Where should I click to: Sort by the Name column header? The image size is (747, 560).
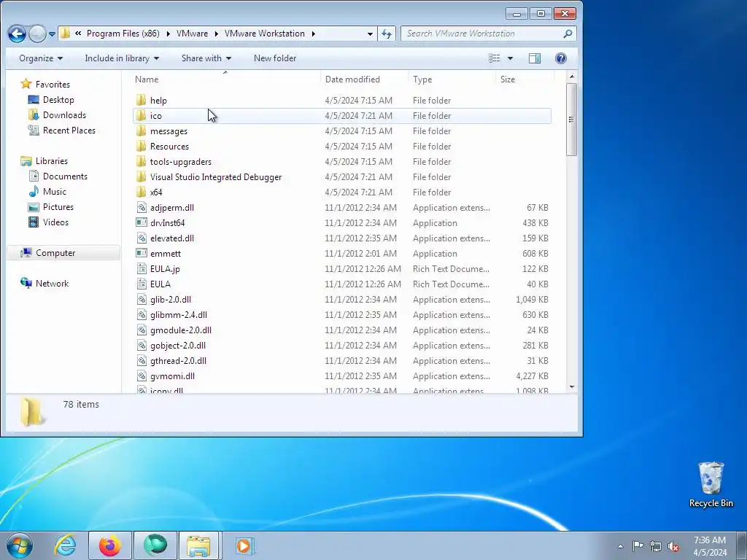pyautogui.click(x=226, y=79)
